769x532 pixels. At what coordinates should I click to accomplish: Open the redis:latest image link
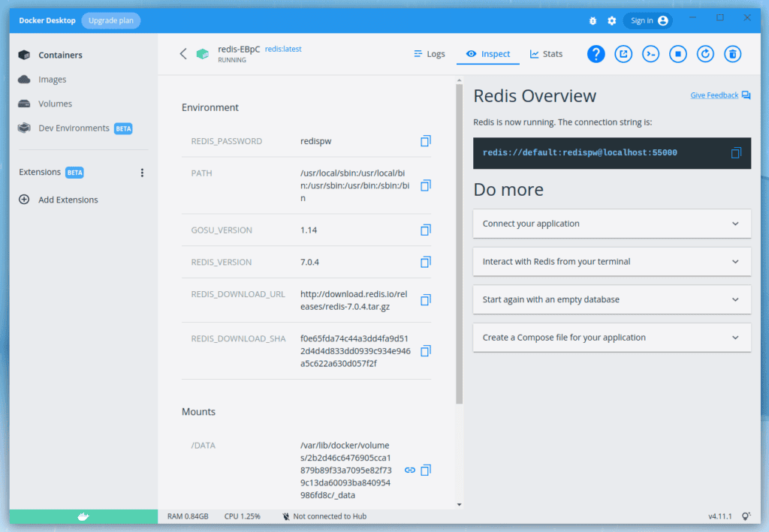[283, 49]
